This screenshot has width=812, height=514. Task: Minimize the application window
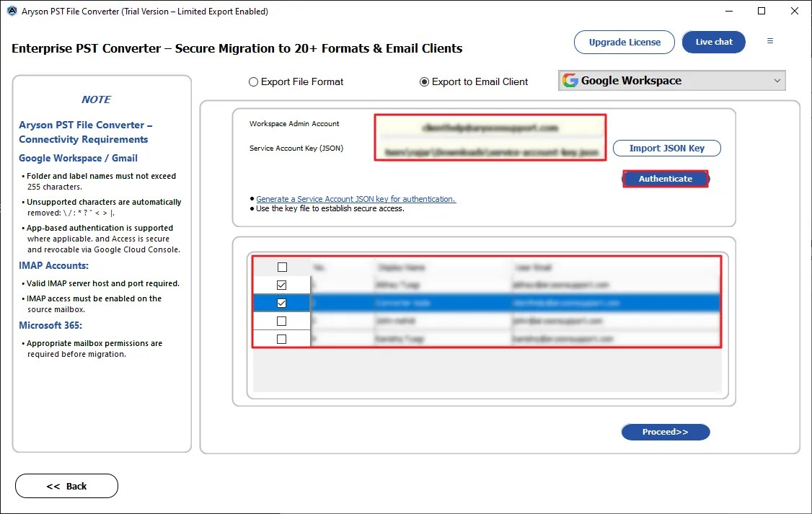pos(729,11)
